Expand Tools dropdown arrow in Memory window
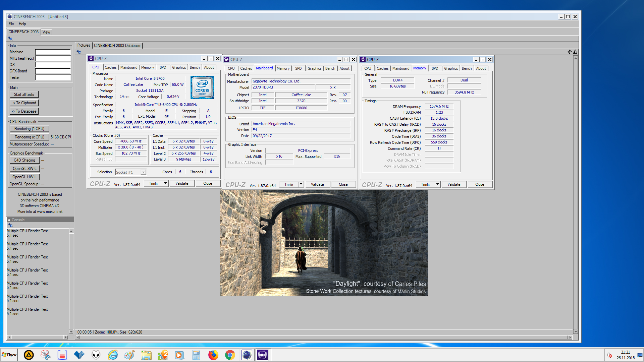This screenshot has height=362, width=644. 437,184
